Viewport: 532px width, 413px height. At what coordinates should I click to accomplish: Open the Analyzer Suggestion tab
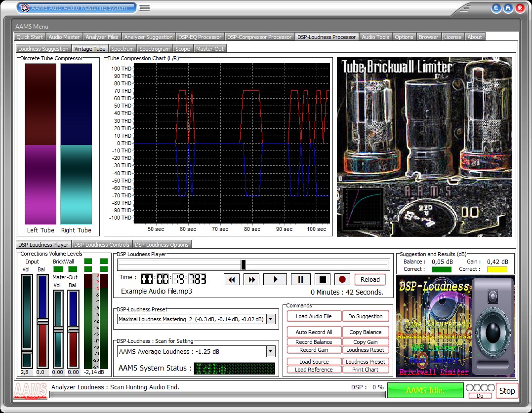tap(148, 37)
